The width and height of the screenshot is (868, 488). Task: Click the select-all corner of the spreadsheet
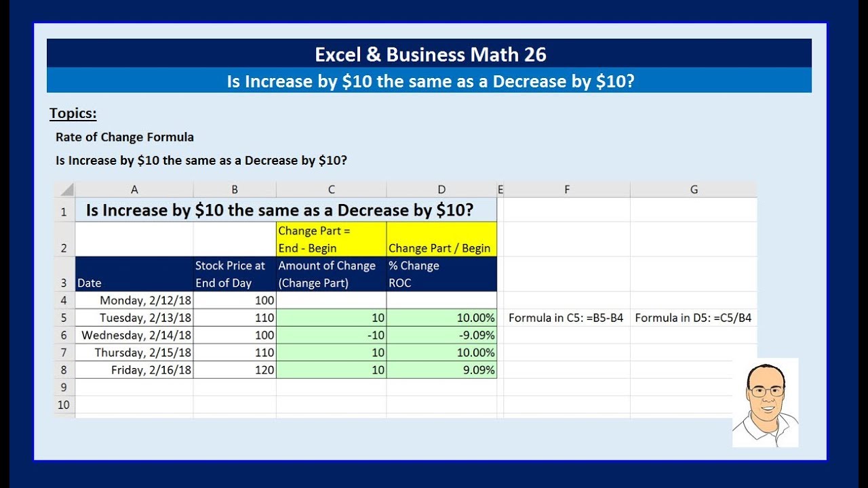(x=64, y=189)
